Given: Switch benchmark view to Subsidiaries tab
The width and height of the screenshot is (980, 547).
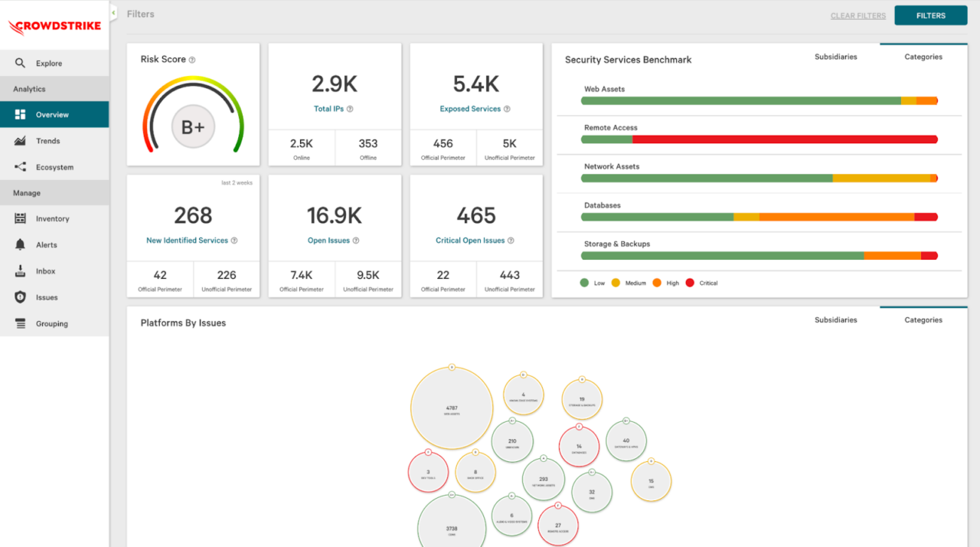Looking at the screenshot, I should [835, 57].
